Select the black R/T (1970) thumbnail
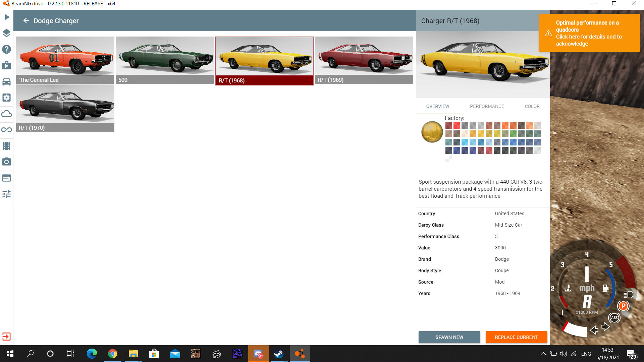This screenshot has width=644, height=362. point(65,108)
